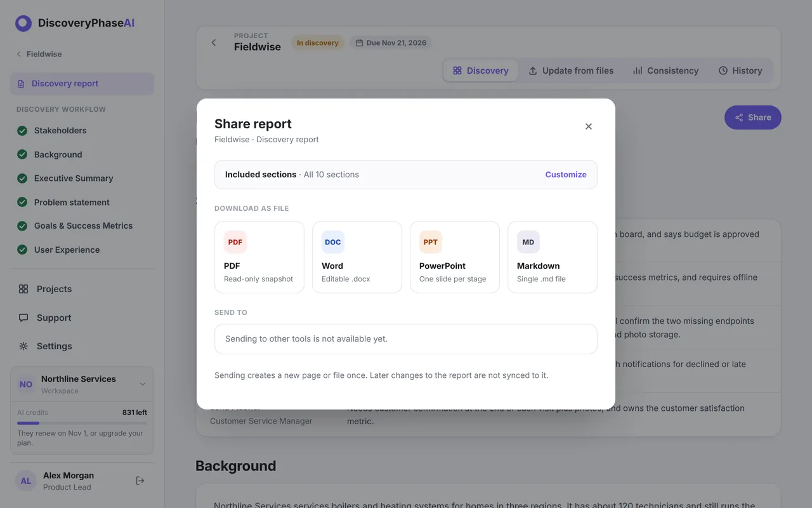Screen dimensions: 812x508
Task: Click the DiscoveryPhaseAI logo icon
Action: click(x=23, y=23)
